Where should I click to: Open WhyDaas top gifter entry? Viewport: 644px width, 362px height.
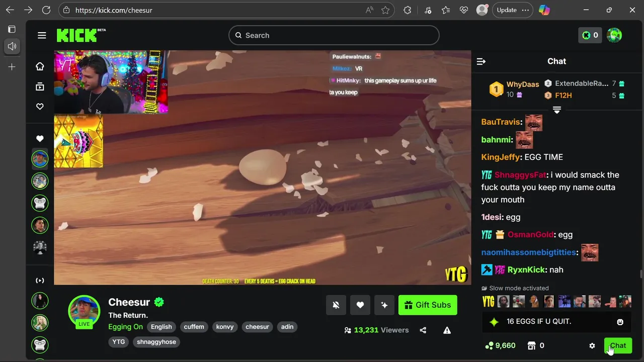tap(514, 89)
